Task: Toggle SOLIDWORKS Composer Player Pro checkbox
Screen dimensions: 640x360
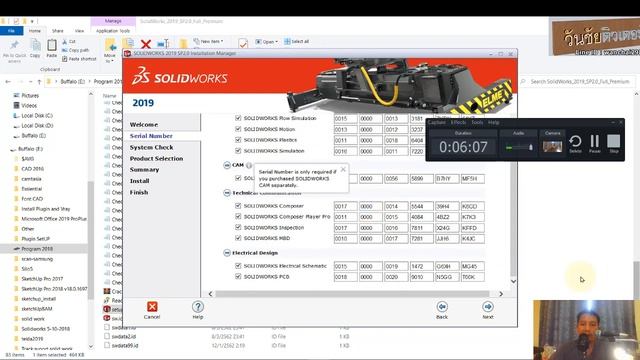Action: pos(238,216)
